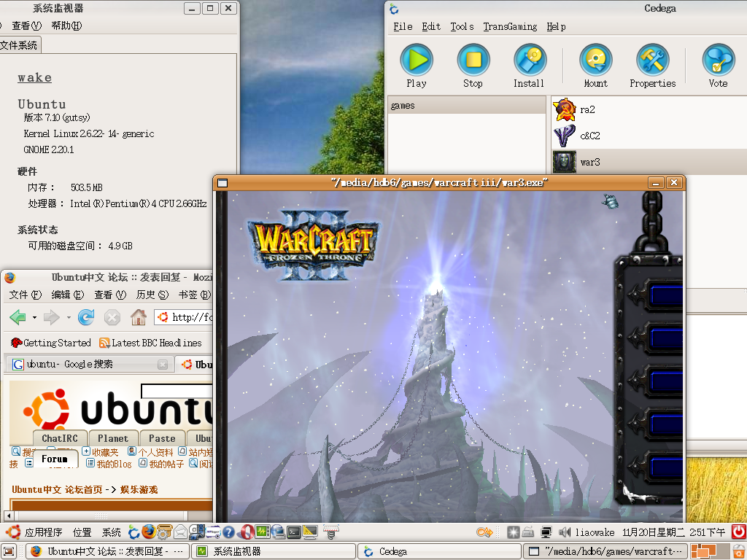Screen dimensions: 747x560
Task: Open the Getting Started bookmark
Action: 50,343
